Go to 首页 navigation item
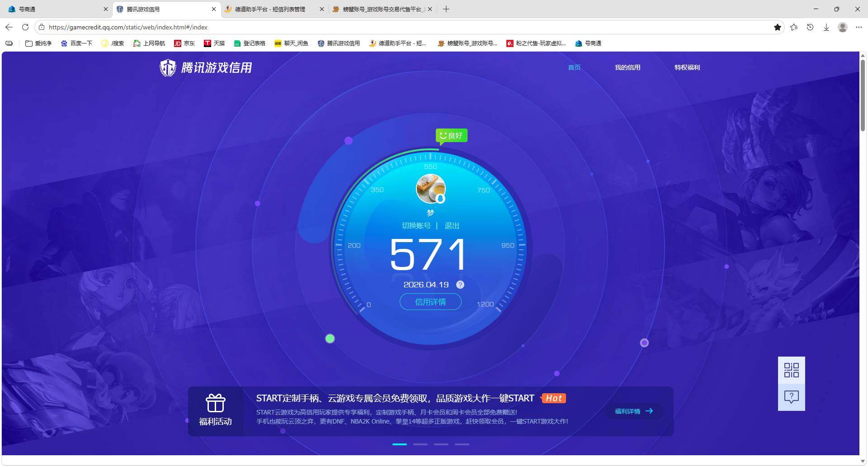The width and height of the screenshot is (868, 467). click(x=574, y=67)
